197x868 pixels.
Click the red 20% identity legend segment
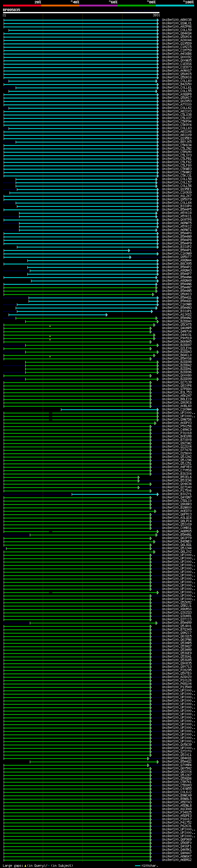pos(22,6)
